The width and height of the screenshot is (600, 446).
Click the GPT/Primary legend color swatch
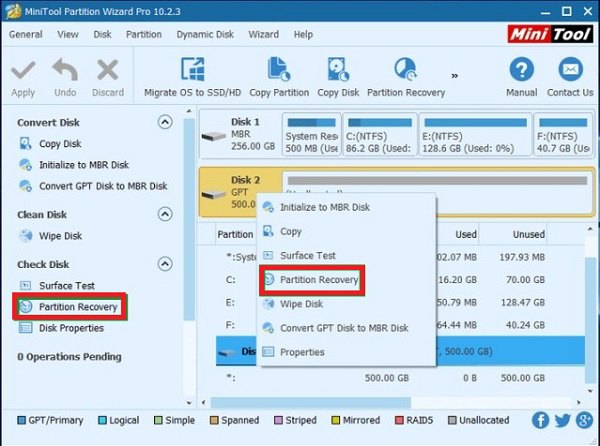24,421
